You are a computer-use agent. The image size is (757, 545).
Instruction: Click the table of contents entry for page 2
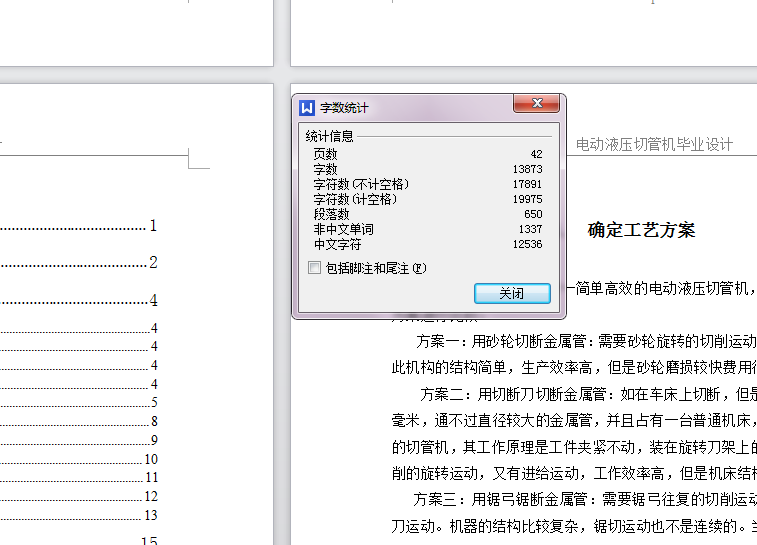[x=79, y=263]
